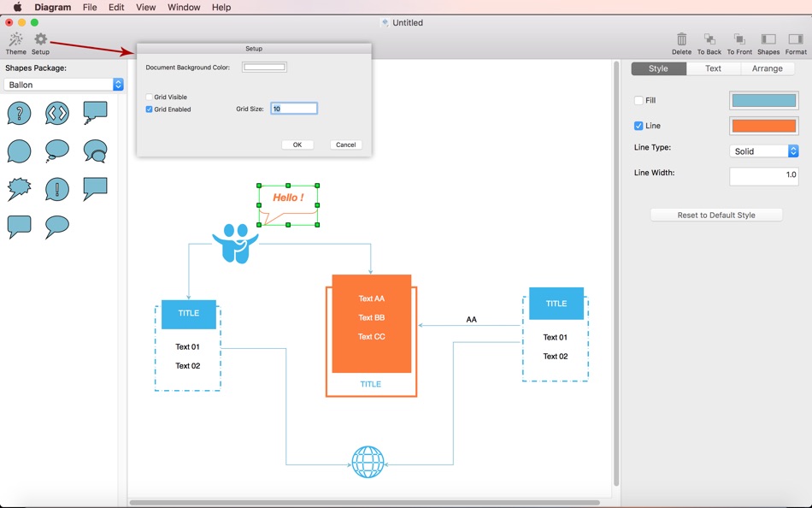Screen dimensions: 812x508
Task: Switch to the Style tab
Action: click(659, 68)
